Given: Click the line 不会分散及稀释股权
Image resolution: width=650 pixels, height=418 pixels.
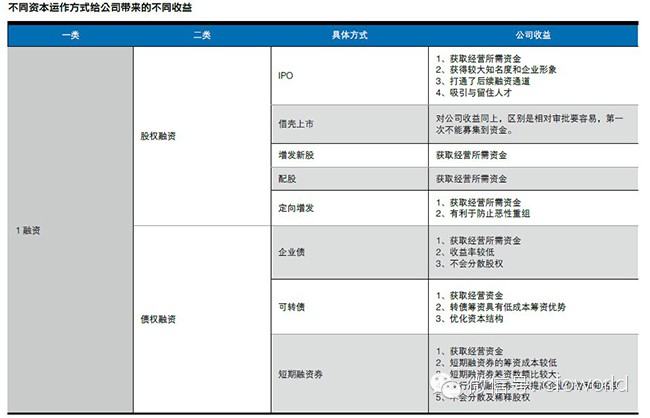Looking at the screenshot, I should 483,397.
